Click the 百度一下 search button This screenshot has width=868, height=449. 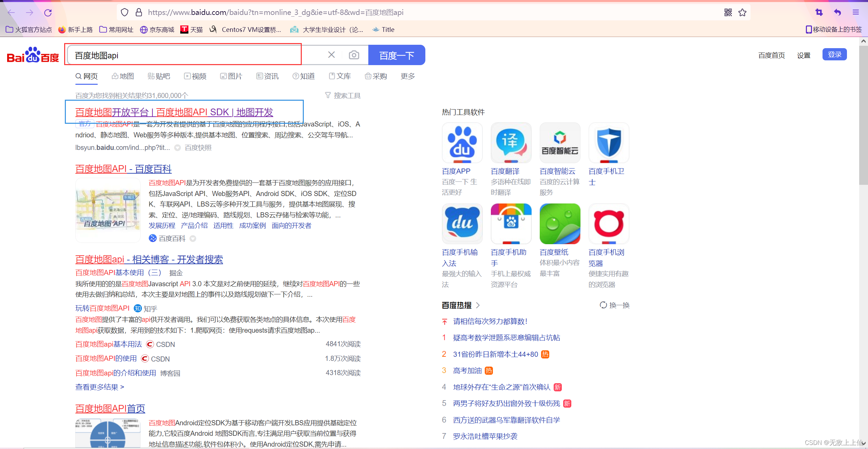point(396,55)
